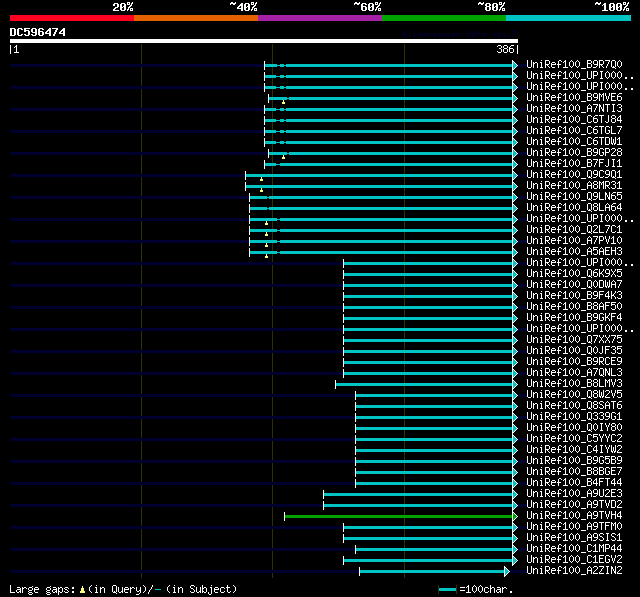Open hit UniRef100_A7PV10
The image size is (640, 597).
(574, 241)
